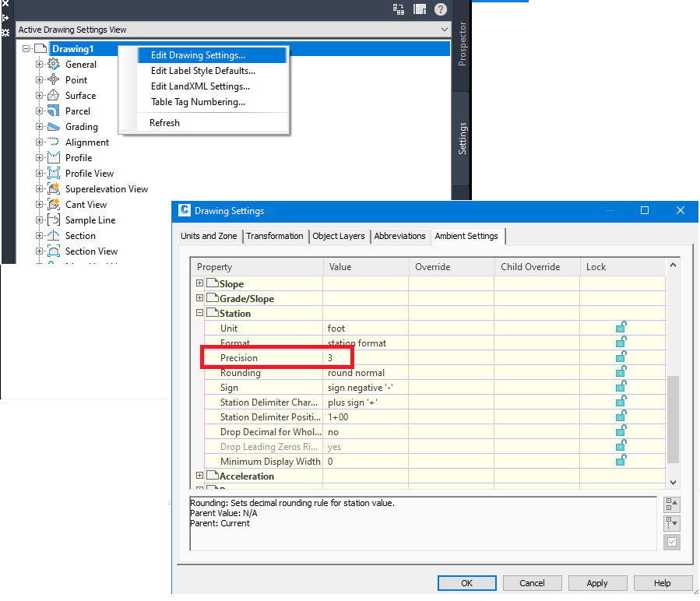
Task: Collapse the Station property group
Action: coord(199,312)
